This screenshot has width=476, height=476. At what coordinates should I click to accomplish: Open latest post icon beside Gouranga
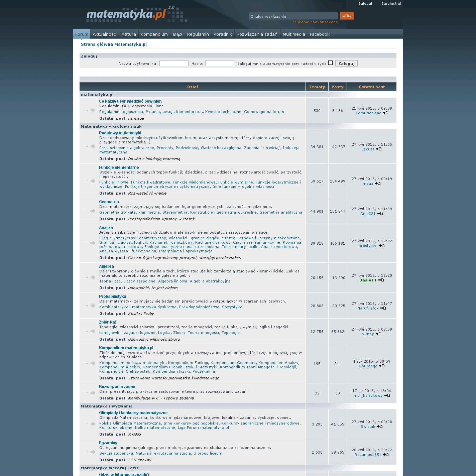coord(382,366)
